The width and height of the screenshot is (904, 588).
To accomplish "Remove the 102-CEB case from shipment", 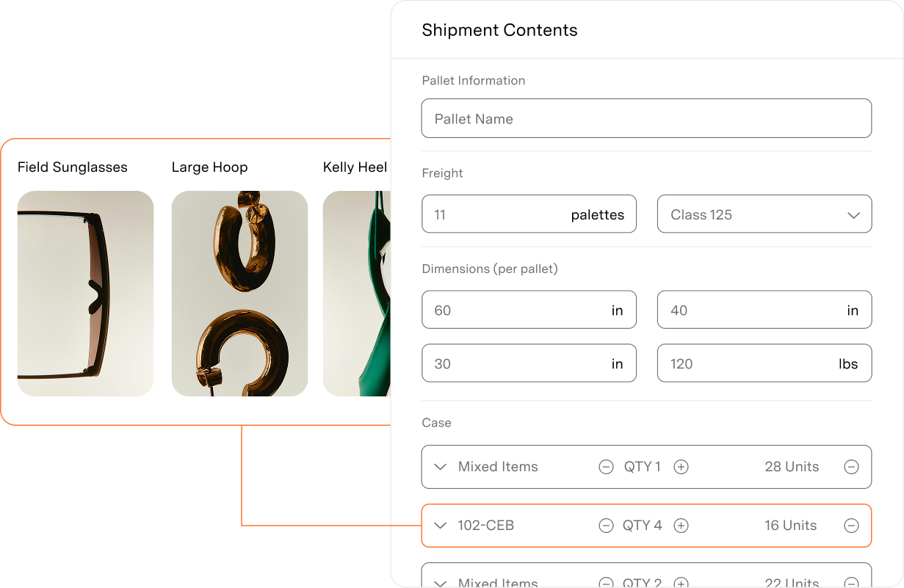I will (x=851, y=526).
